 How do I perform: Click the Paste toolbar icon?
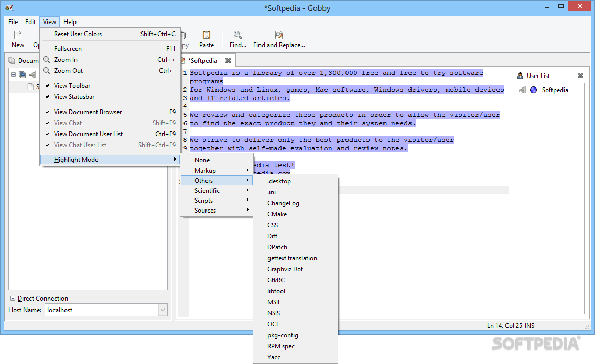pos(207,35)
